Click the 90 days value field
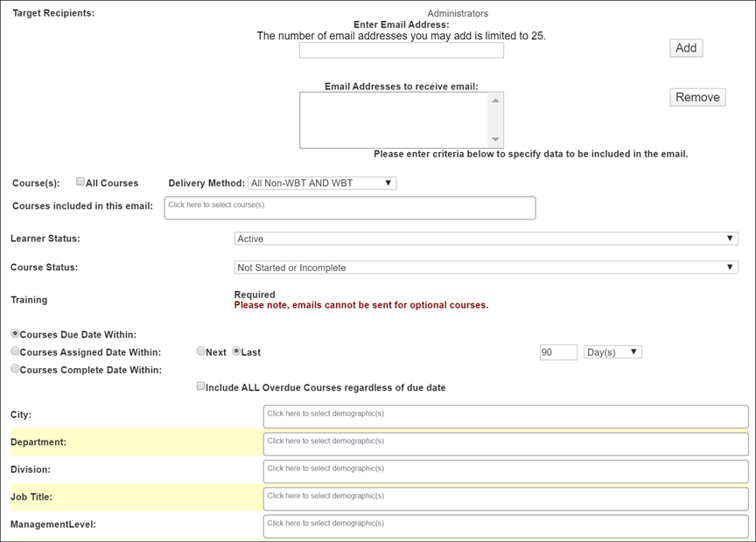 (x=558, y=351)
